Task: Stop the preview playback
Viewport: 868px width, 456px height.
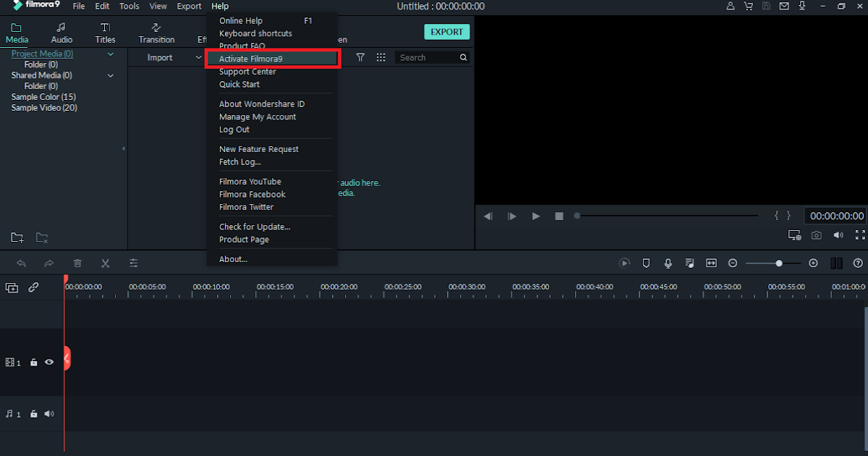Action: tap(559, 216)
